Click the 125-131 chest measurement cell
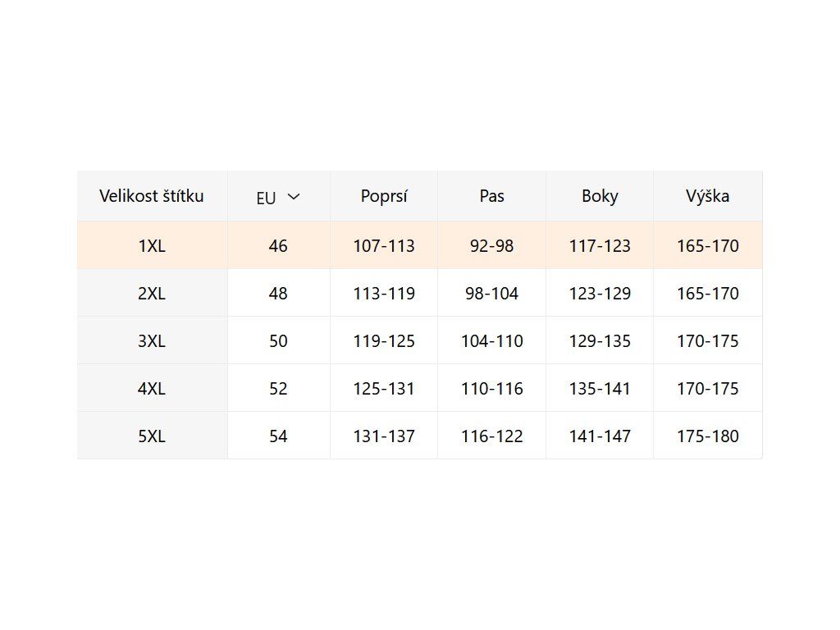 384,388
